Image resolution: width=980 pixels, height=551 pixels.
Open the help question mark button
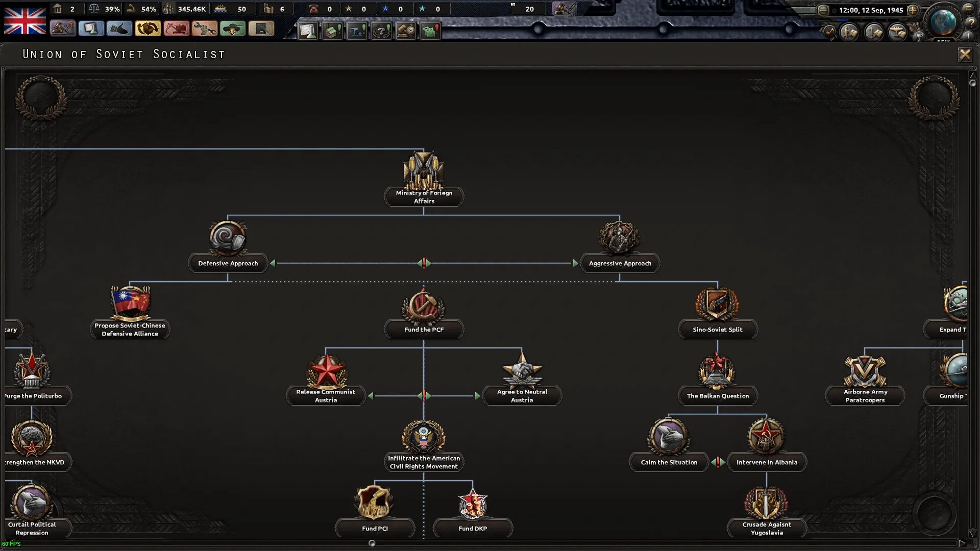[x=971, y=22]
